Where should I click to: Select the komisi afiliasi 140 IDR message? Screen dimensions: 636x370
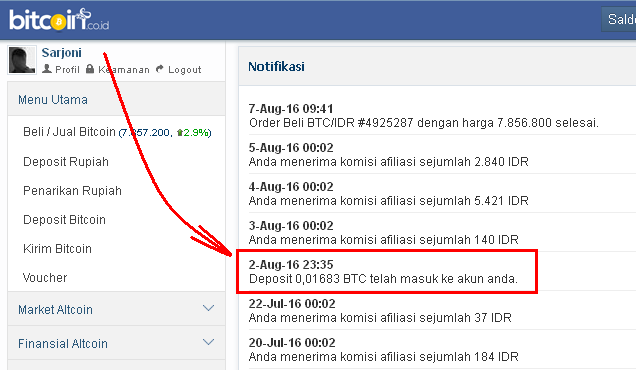[x=384, y=239]
